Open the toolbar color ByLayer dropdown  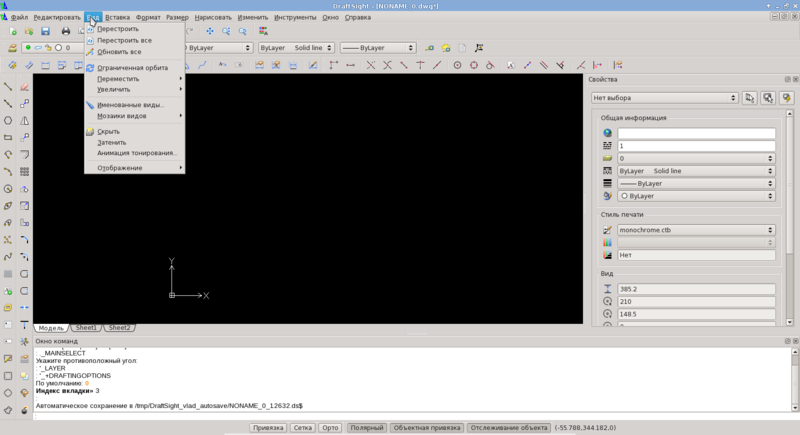pos(218,48)
